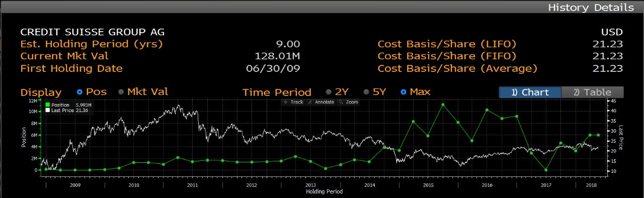
Task: Choose the Max time period
Action: click(404, 92)
